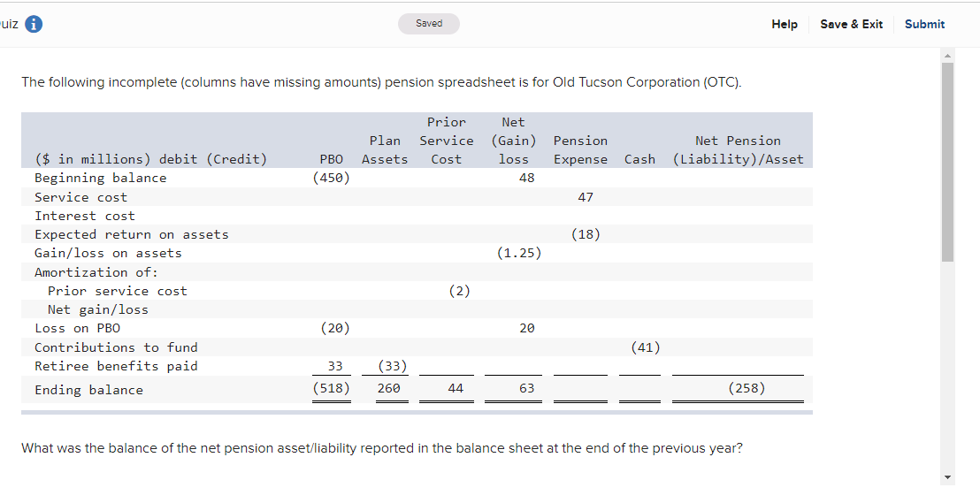This screenshot has width=980, height=503.
Task: Click beginning PBO value (450)
Action: pos(332,178)
